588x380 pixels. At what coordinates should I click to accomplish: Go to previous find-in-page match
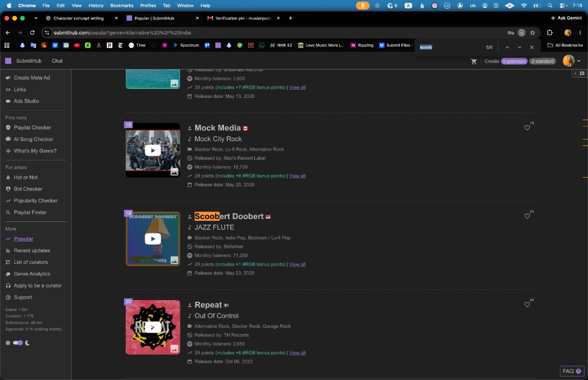(507, 47)
